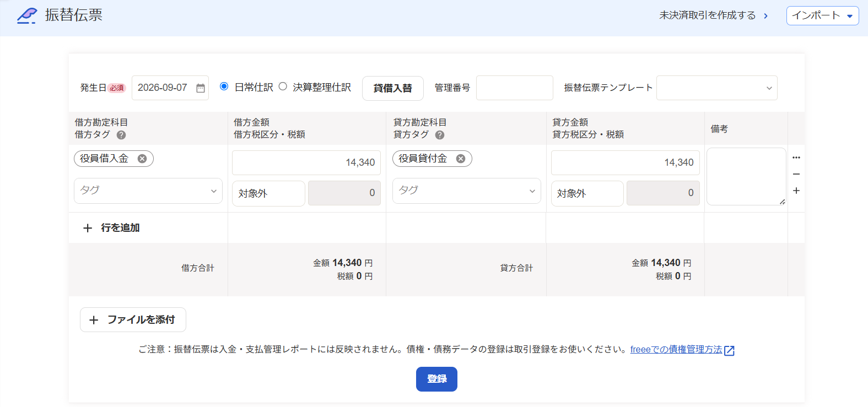Delete the row with the minus icon

796,174
